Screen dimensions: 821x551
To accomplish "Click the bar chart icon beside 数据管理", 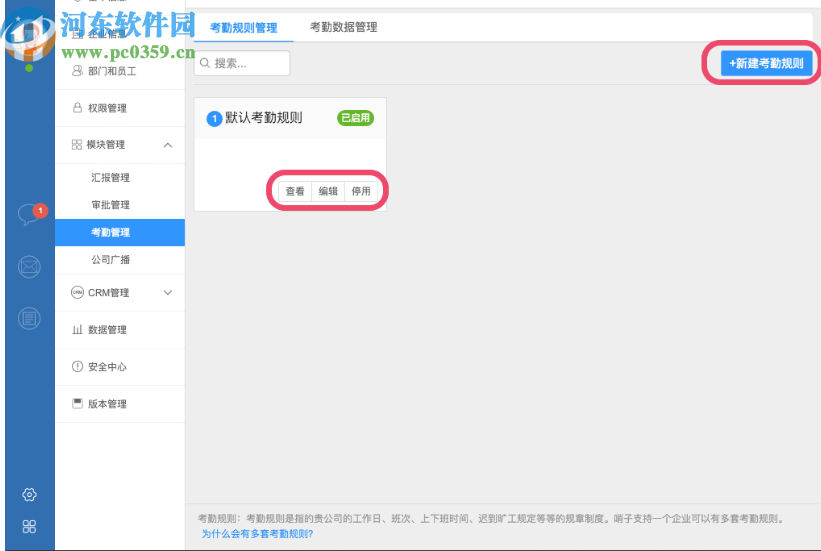I will point(77,329).
